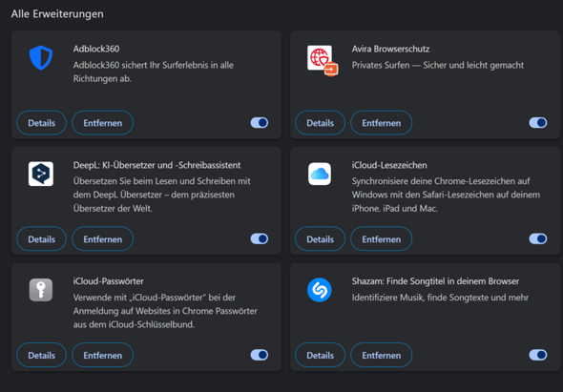
Task: Disable the Adblock360 extension toggle
Action: point(260,123)
